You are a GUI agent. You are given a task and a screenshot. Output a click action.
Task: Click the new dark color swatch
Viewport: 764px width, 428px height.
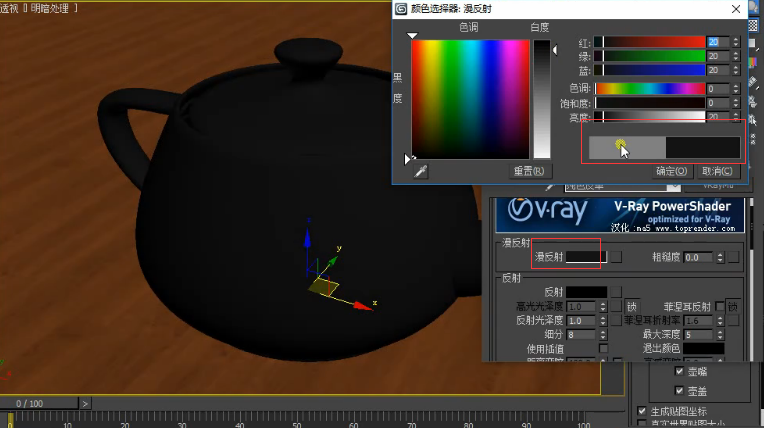(x=703, y=147)
